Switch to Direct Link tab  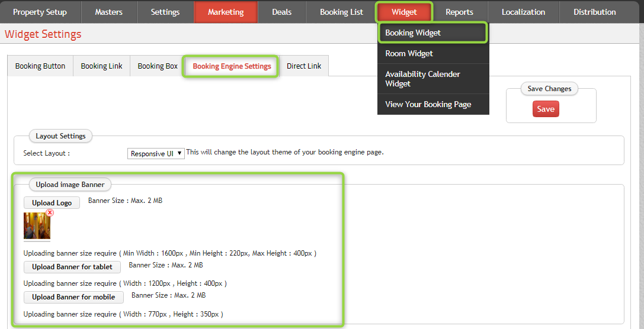[x=304, y=66]
